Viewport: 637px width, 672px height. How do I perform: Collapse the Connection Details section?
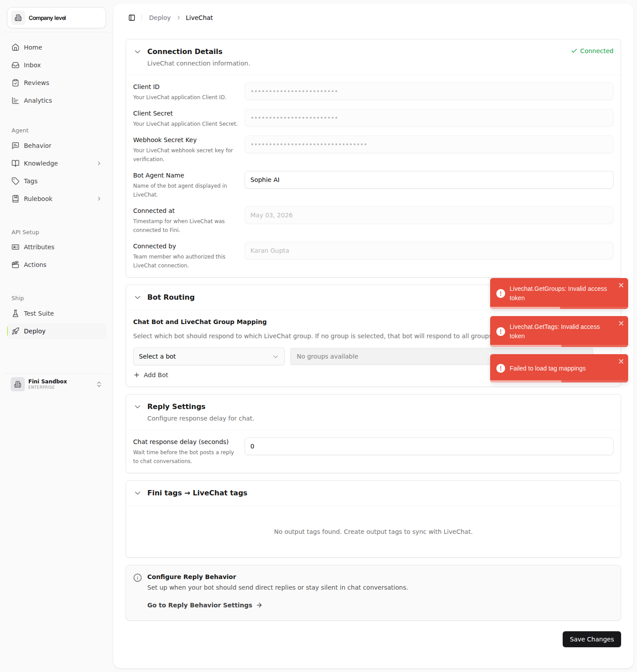(138, 52)
